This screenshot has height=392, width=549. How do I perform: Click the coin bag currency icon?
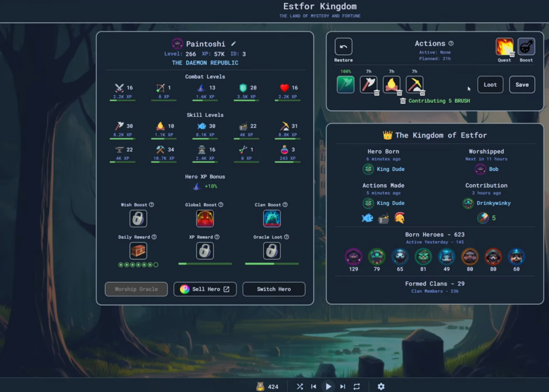coord(261,386)
